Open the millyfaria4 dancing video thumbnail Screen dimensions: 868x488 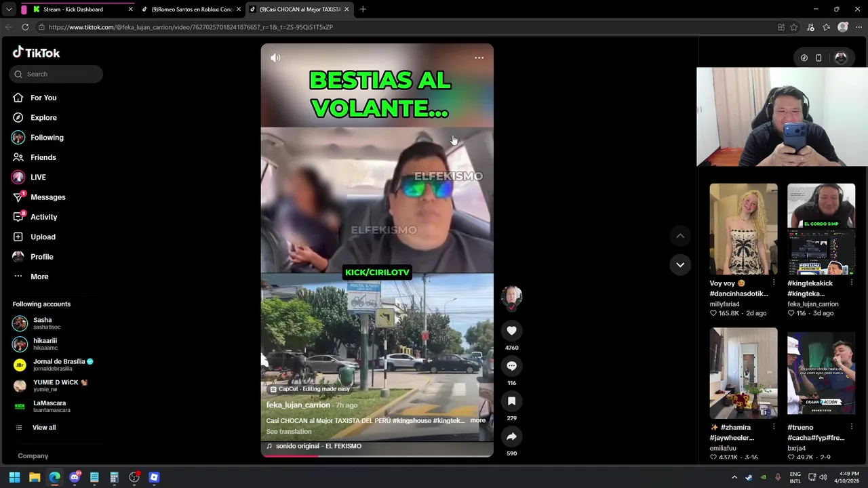pos(743,229)
